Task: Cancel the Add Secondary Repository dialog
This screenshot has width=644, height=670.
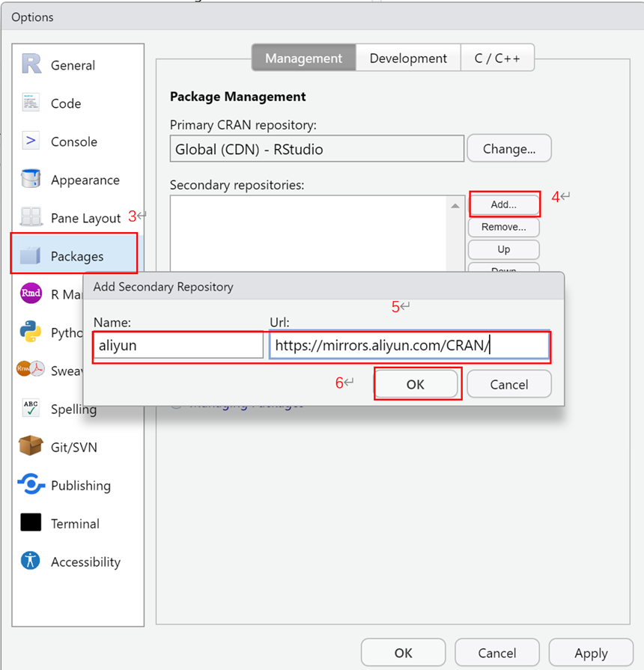Action: 509,384
